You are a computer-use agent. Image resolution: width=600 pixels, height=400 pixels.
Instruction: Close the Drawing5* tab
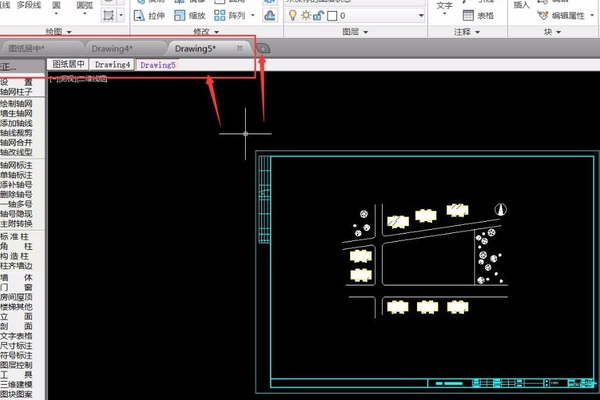coord(240,48)
